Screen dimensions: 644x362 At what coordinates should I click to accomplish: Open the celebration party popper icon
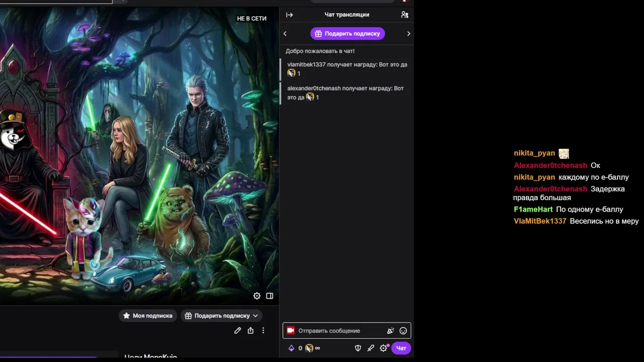point(390,330)
